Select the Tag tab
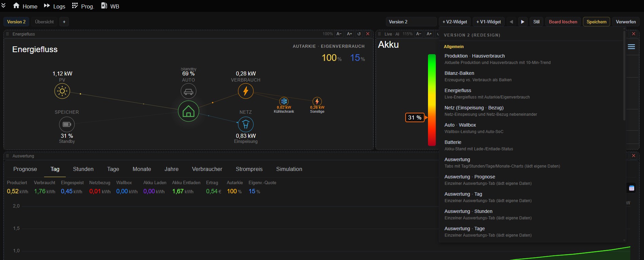Screen dimensions: 644x260 point(55,169)
